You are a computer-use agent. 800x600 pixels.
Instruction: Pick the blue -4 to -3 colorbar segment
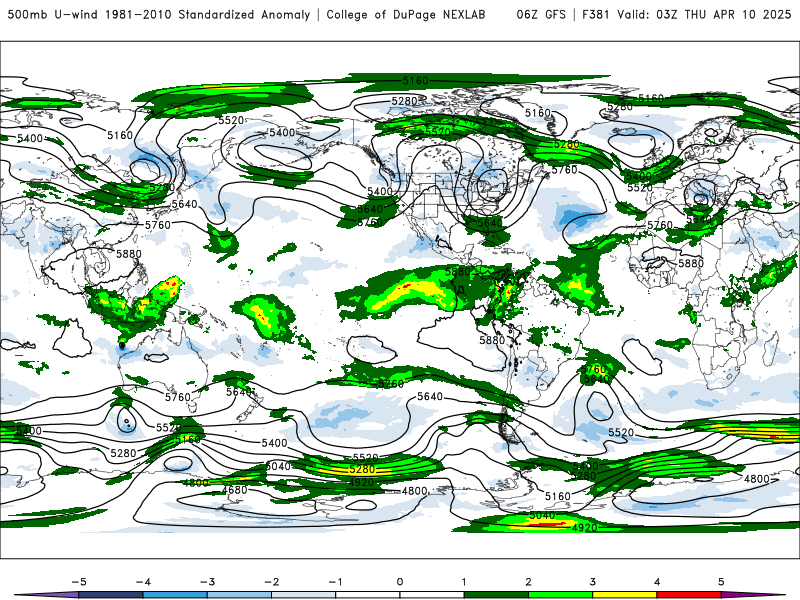coord(175,595)
